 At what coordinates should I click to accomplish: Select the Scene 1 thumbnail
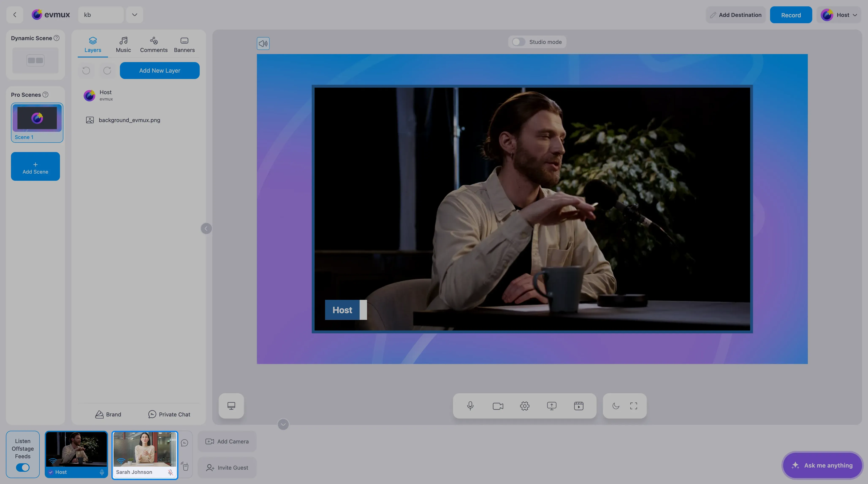(37, 122)
